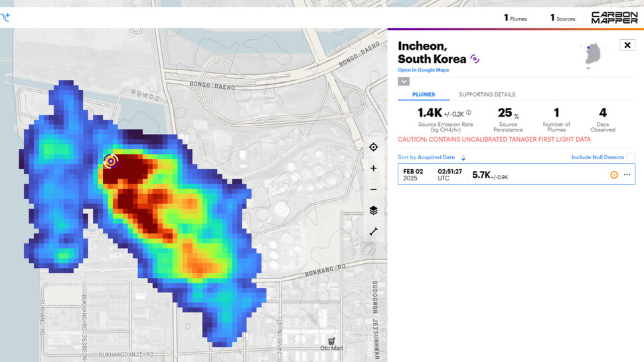Image resolution: width=644 pixels, height=362 pixels.
Task: Open the plume row three-dot menu
Action: pos(627,175)
